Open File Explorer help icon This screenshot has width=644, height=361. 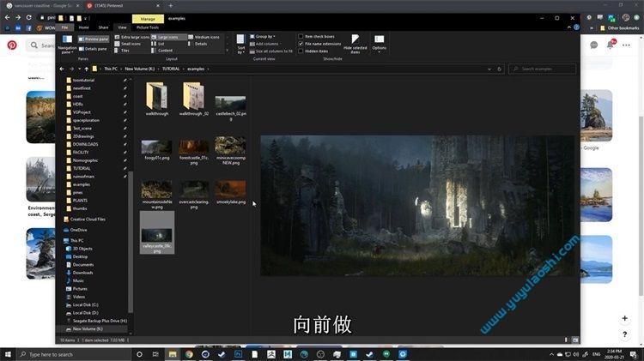click(x=576, y=27)
